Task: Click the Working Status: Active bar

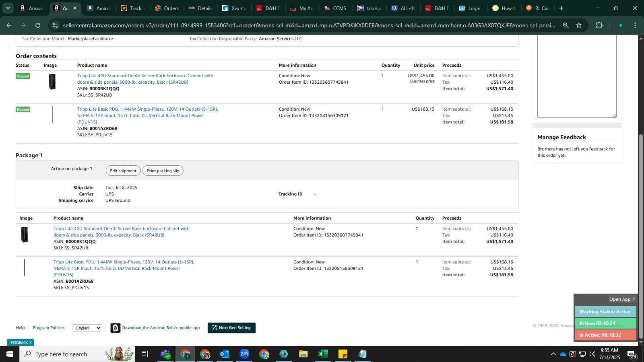Action: pyautogui.click(x=605, y=312)
